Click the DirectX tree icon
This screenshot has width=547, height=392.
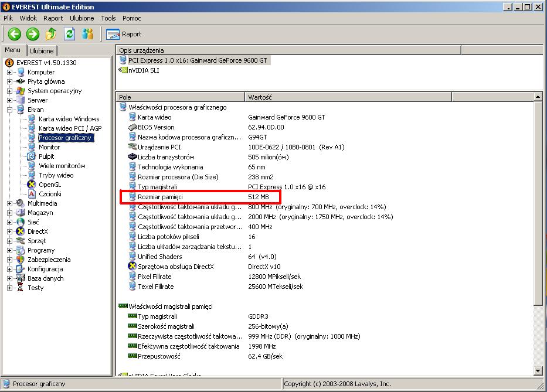[x=21, y=231]
